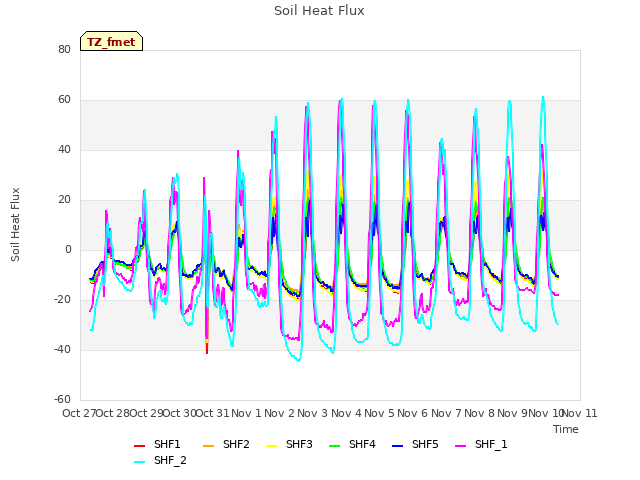Click the 40 y-axis tick label
Image resolution: width=640 pixels, height=480 pixels.
64,149
